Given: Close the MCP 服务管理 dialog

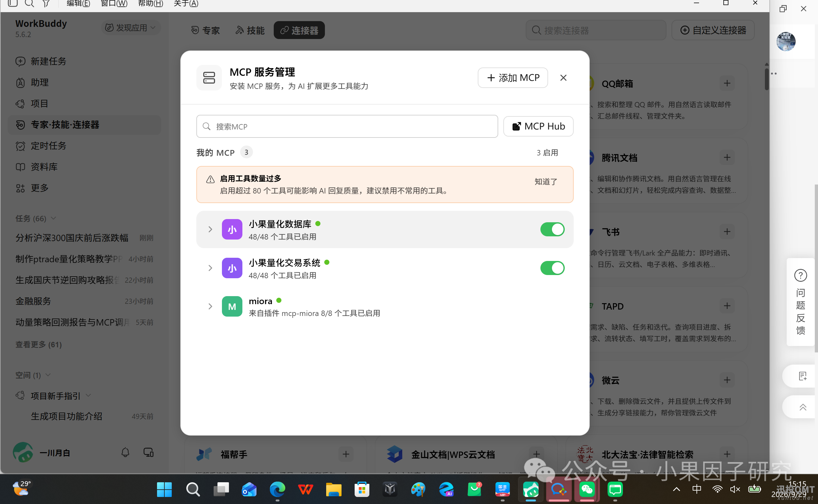Looking at the screenshot, I should coord(563,78).
